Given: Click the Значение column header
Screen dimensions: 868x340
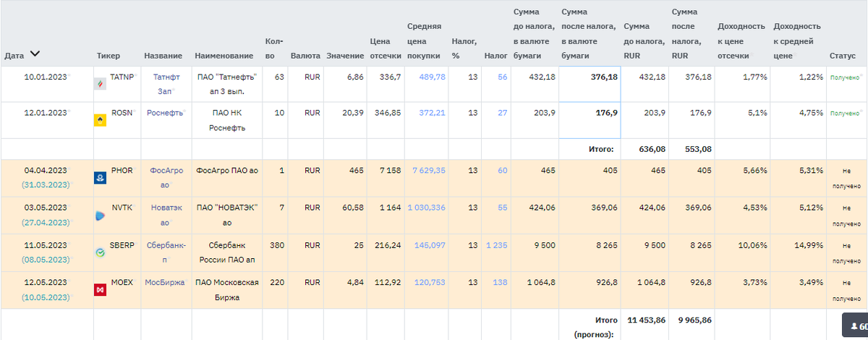Looking at the screenshot, I should click(345, 56).
